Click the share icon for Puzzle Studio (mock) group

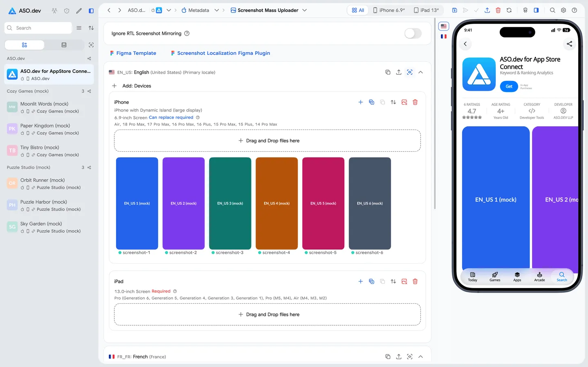pos(89,168)
